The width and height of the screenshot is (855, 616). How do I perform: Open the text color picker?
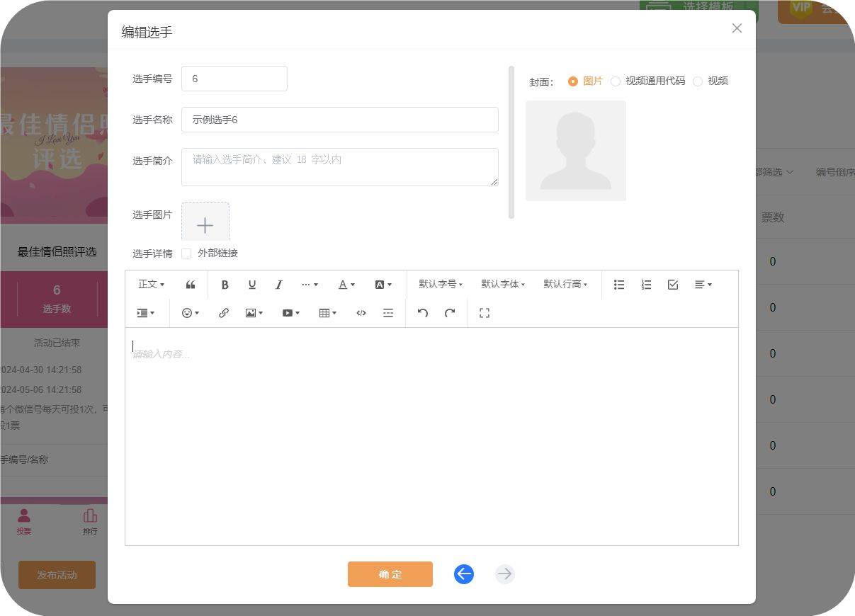tap(346, 285)
